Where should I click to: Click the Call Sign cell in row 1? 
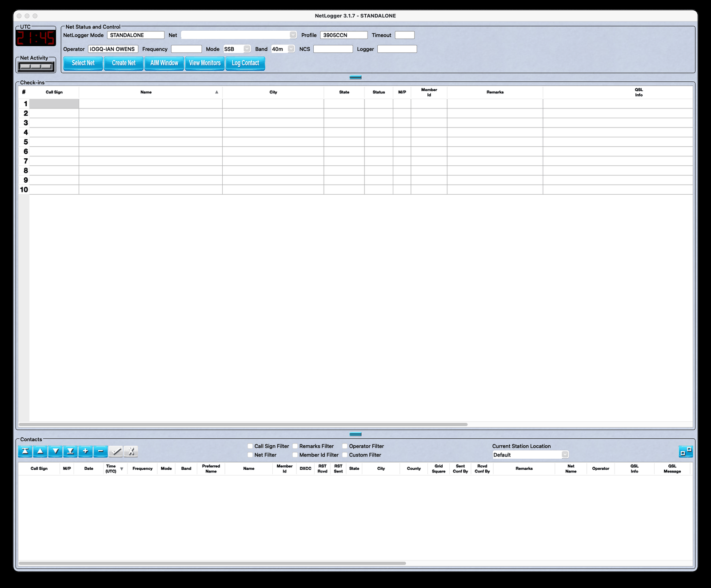point(54,104)
